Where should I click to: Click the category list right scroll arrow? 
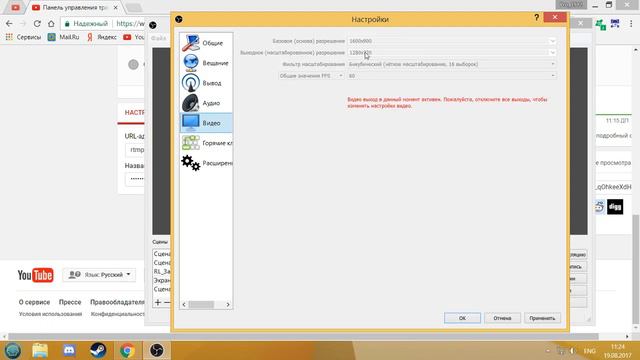(228, 304)
